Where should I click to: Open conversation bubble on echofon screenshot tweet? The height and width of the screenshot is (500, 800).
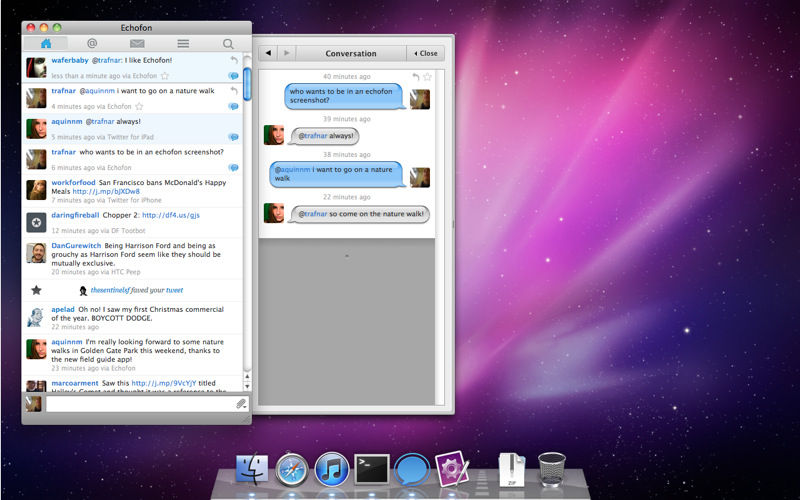pos(234,168)
